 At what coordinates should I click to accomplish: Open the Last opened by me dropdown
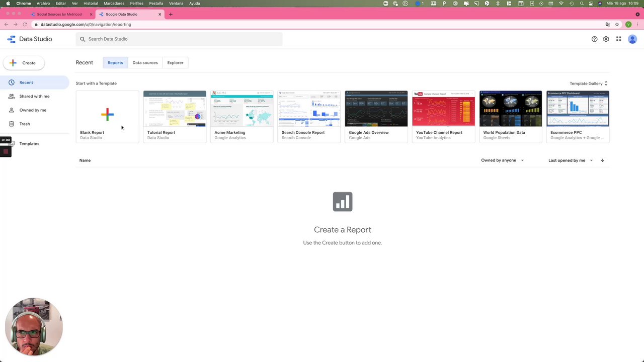click(571, 160)
